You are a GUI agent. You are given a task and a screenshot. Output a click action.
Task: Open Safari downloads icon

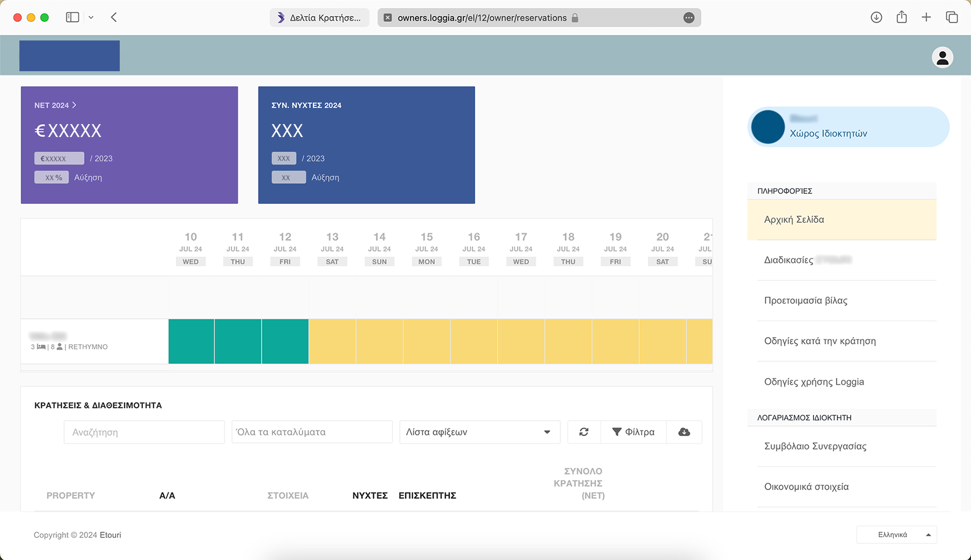[x=877, y=17]
